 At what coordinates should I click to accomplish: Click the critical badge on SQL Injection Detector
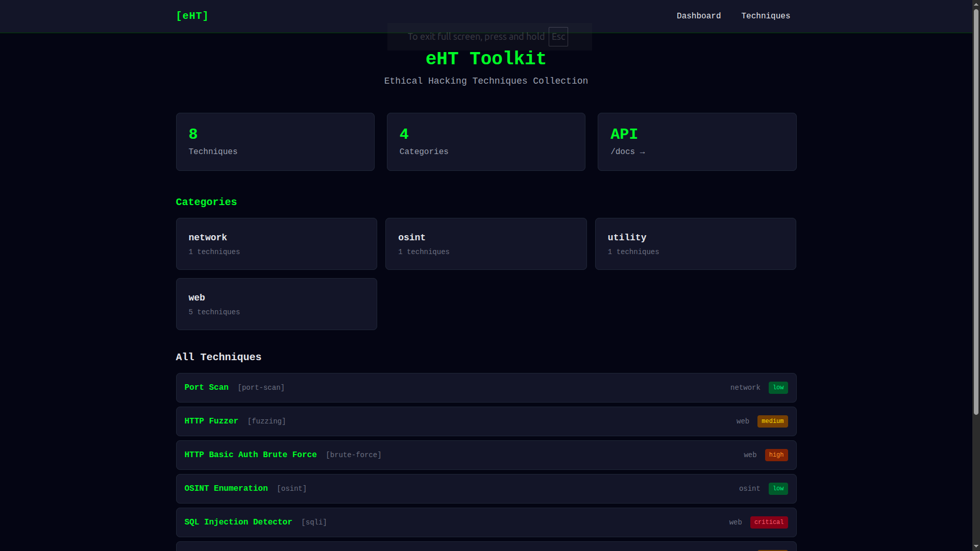[769, 522]
